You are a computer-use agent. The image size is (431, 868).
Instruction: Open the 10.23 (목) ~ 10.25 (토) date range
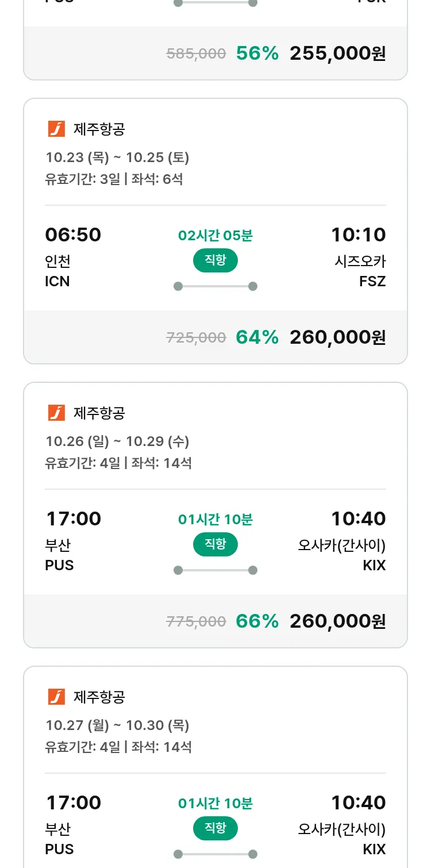tap(117, 158)
